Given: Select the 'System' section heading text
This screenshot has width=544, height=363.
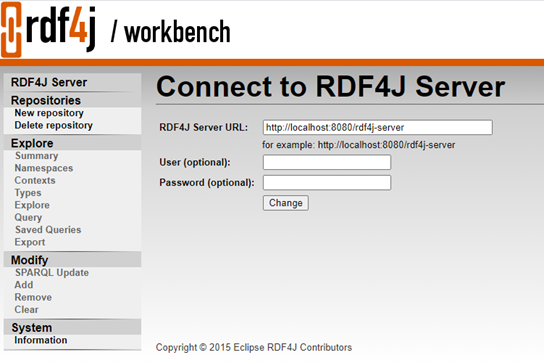Looking at the screenshot, I should [x=32, y=328].
